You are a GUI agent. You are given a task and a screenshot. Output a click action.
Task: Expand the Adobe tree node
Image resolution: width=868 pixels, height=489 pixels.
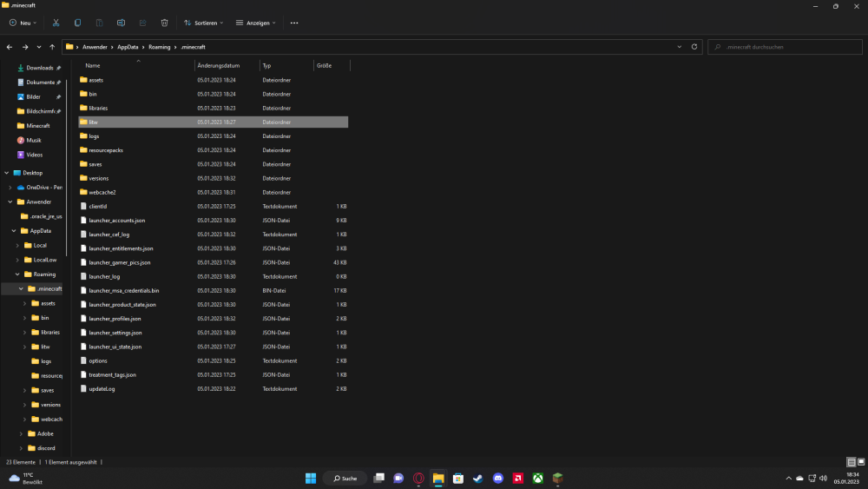21,433
